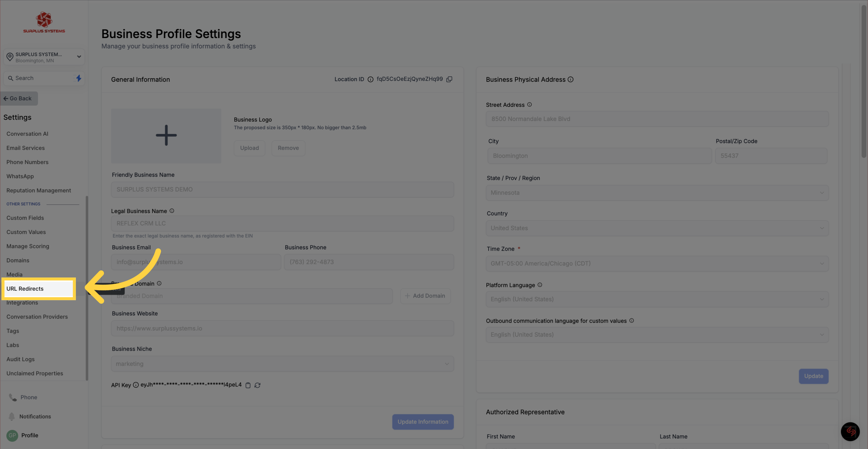The image size is (868, 449).
Task: Click the lightning bolt search icon
Action: tap(78, 78)
